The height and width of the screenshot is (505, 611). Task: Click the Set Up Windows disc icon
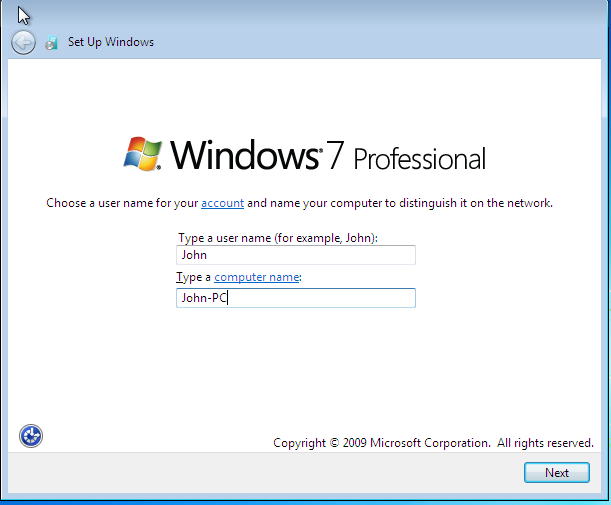[51, 42]
